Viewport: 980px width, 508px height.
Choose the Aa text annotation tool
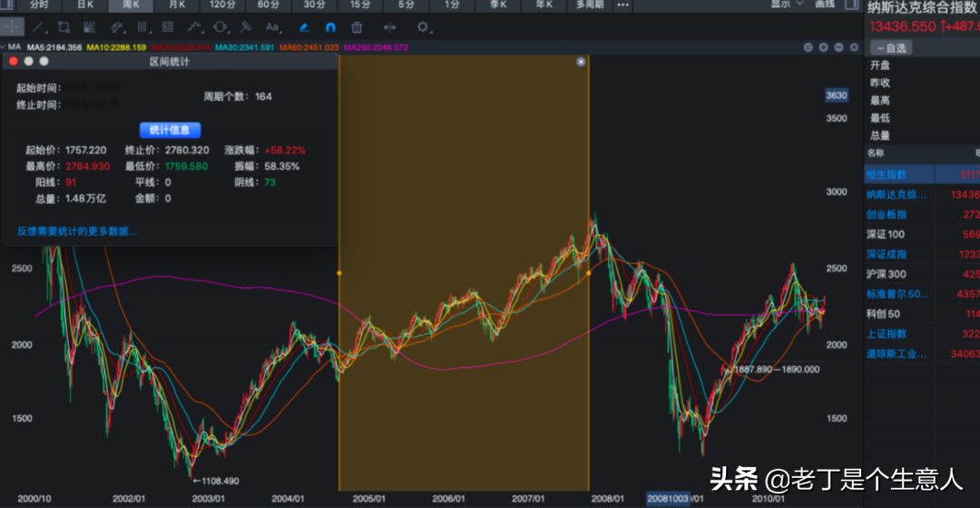[272, 27]
